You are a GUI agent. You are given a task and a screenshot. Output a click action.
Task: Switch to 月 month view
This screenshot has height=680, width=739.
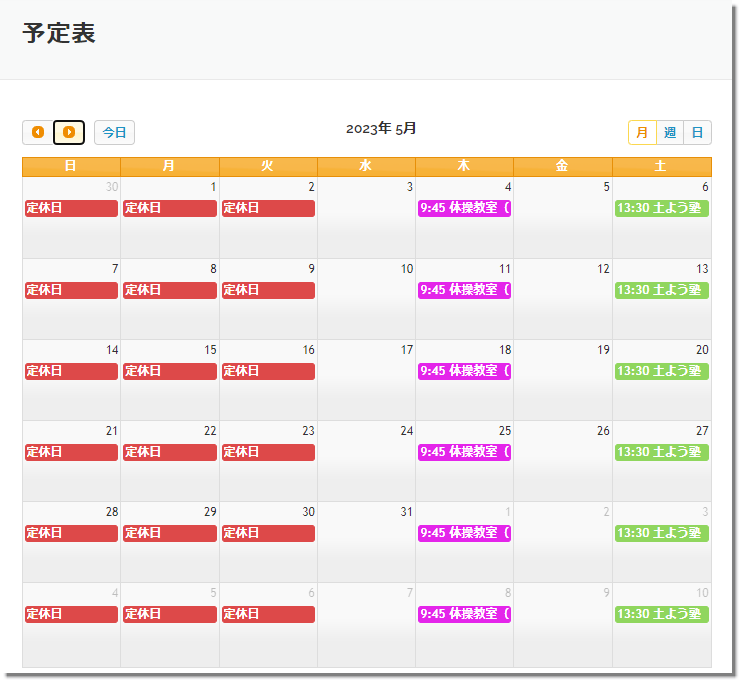tap(642, 132)
